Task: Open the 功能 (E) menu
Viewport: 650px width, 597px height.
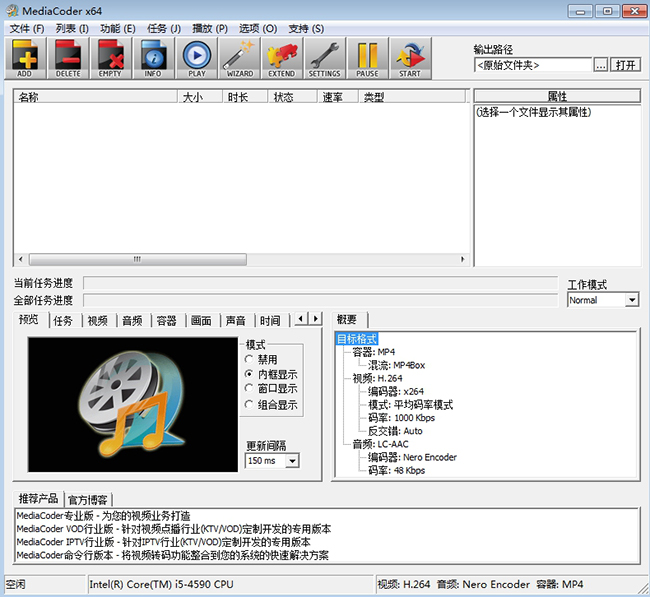Action: point(118,29)
